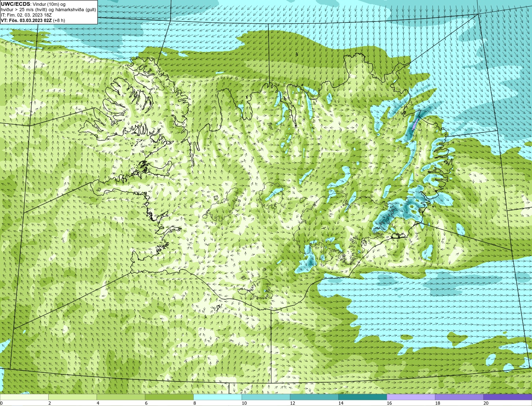
Task: Click the 'UWC/ECDS: Vindur (10m) og' title line
Action: (x=33, y=4)
